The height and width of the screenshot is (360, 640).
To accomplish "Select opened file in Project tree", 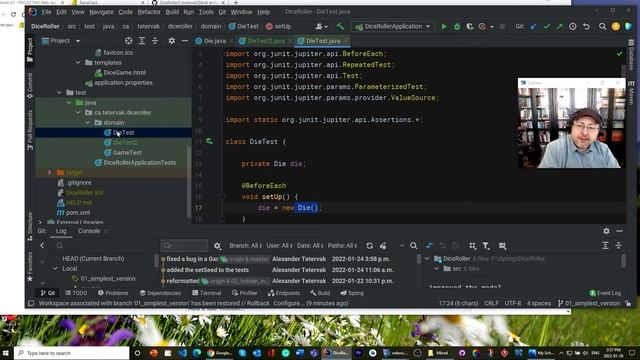I will (129, 41).
